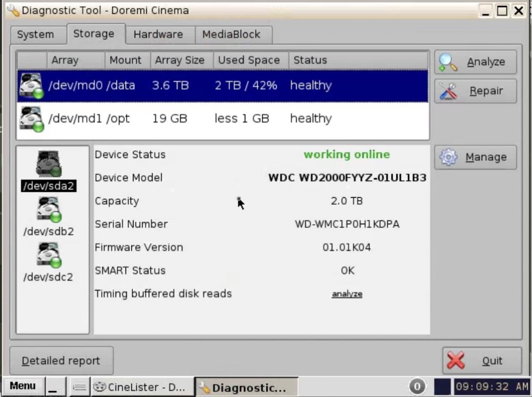532x397 pixels.
Task: Open the Manage options
Action: [475, 157]
